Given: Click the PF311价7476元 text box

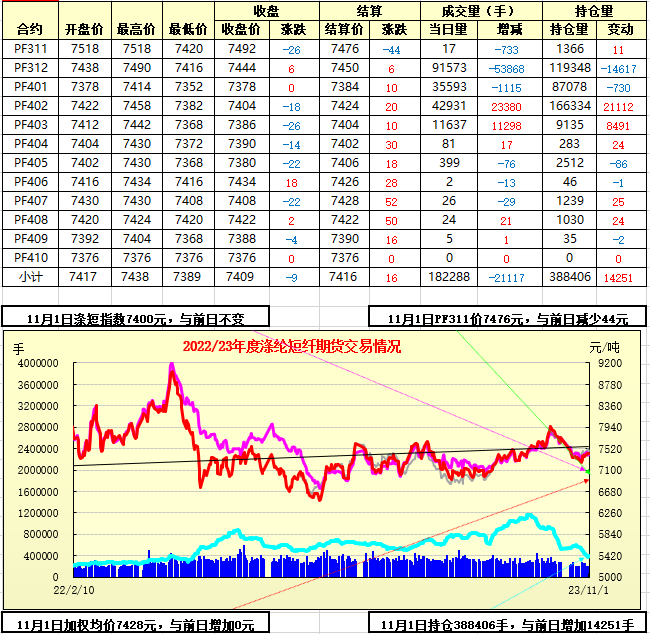Looking at the screenshot, I should (508, 318).
